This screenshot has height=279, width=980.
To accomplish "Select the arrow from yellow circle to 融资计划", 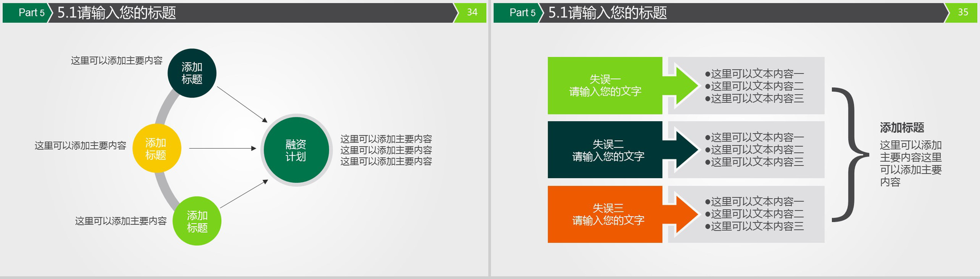I will tap(222, 149).
